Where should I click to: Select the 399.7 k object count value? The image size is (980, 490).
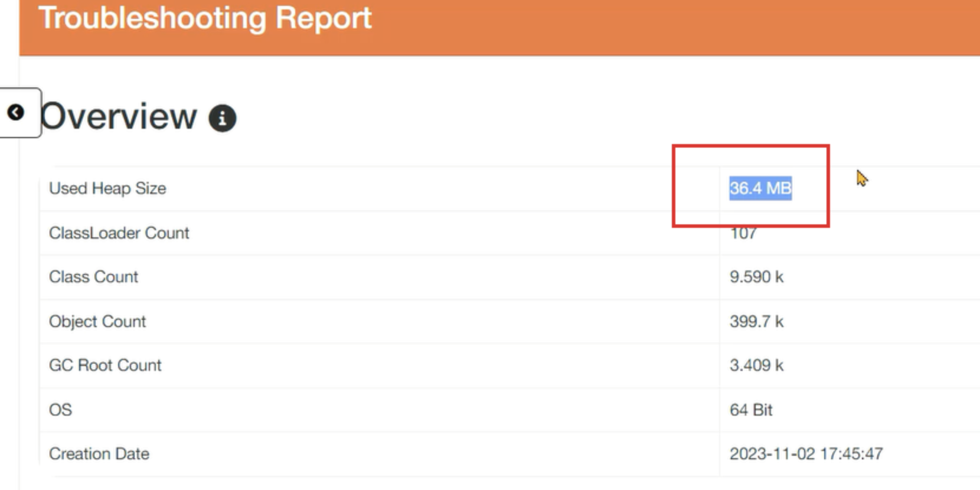(x=756, y=321)
